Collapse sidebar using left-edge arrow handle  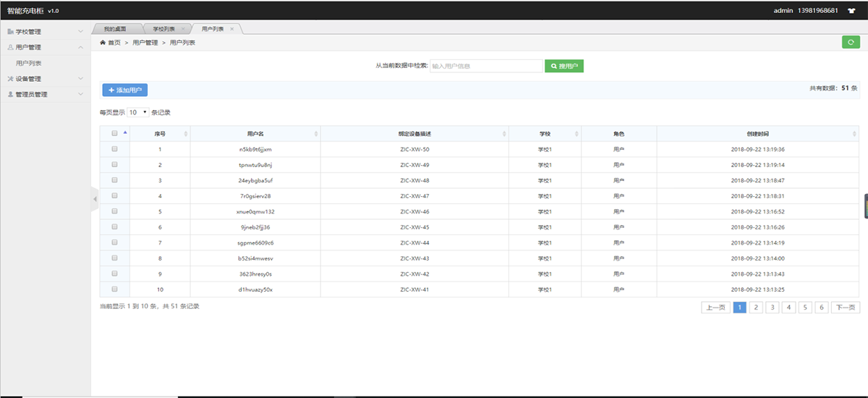coord(94,199)
